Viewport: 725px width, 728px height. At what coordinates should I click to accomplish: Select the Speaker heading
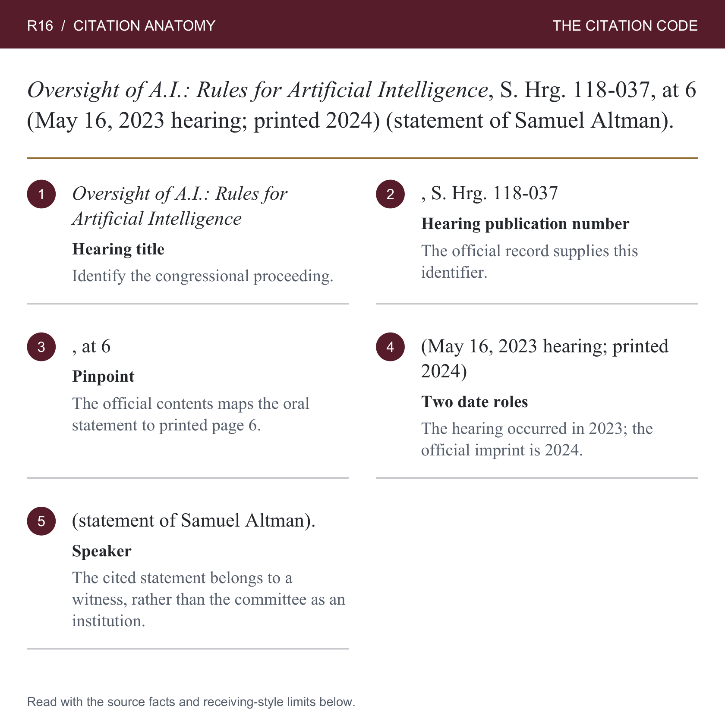coord(101,551)
